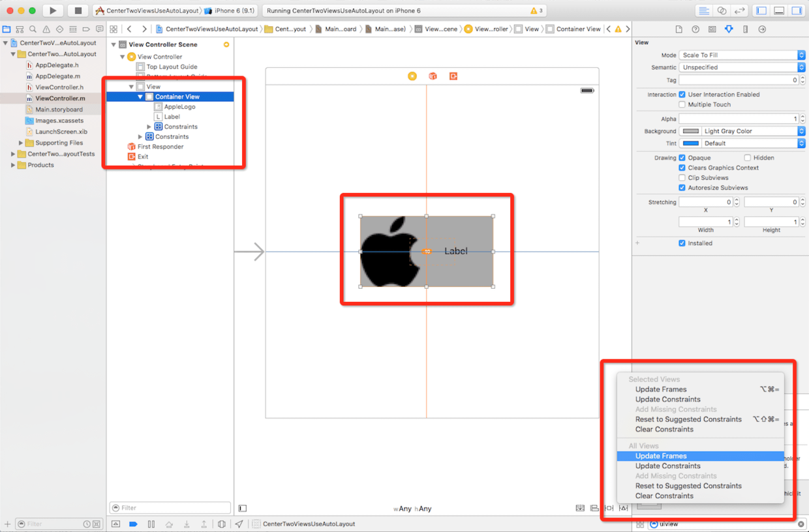Toggle the Opaque checkbox
Viewport: 809px width, 532px height.
(x=682, y=158)
